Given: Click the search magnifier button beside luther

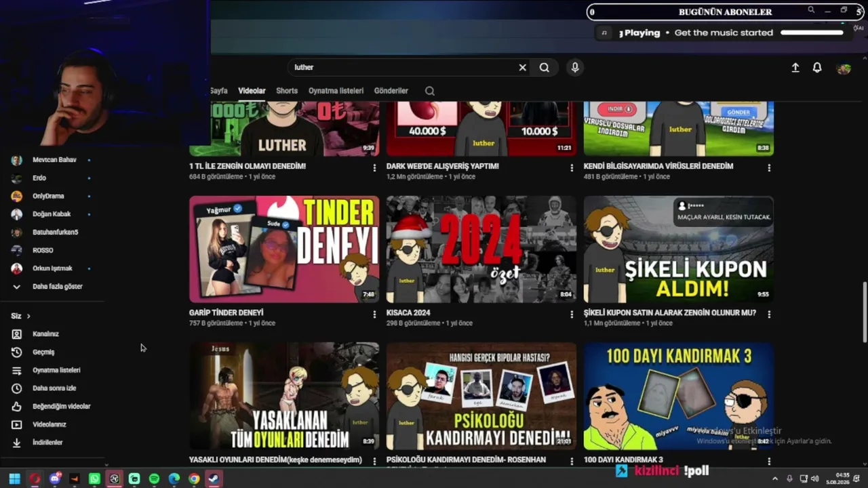Looking at the screenshot, I should tap(544, 68).
